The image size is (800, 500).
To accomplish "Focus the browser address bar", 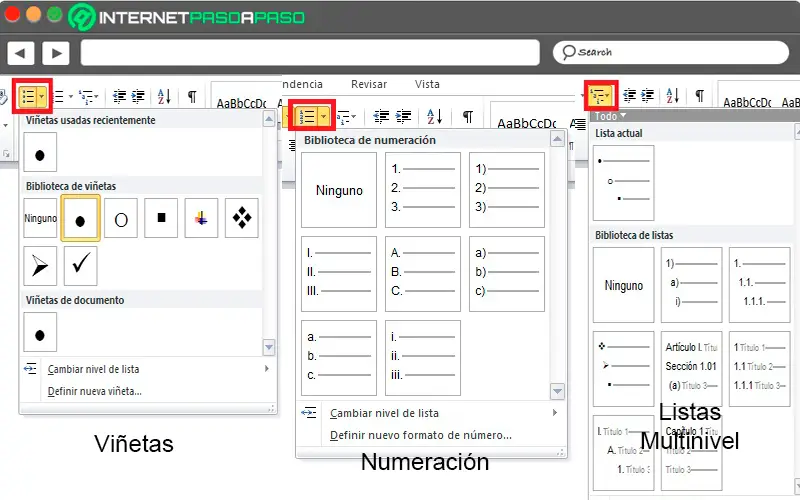I will pos(310,53).
